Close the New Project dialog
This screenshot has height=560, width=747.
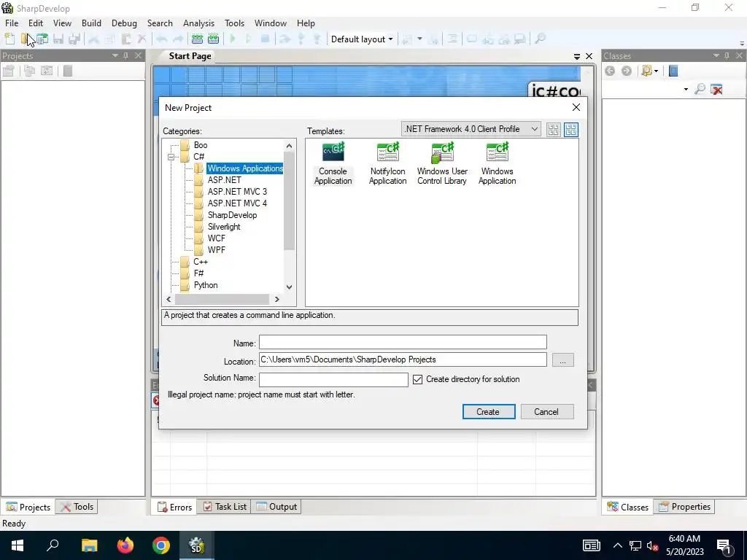(576, 108)
